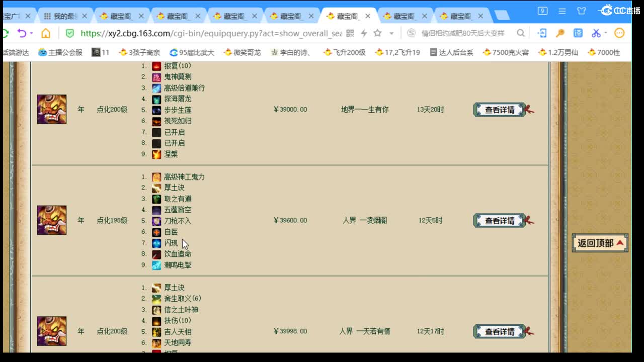Screen dimensions: 644x362
Task: Click the 刀枪不入 skill icon
Action: [156, 221]
